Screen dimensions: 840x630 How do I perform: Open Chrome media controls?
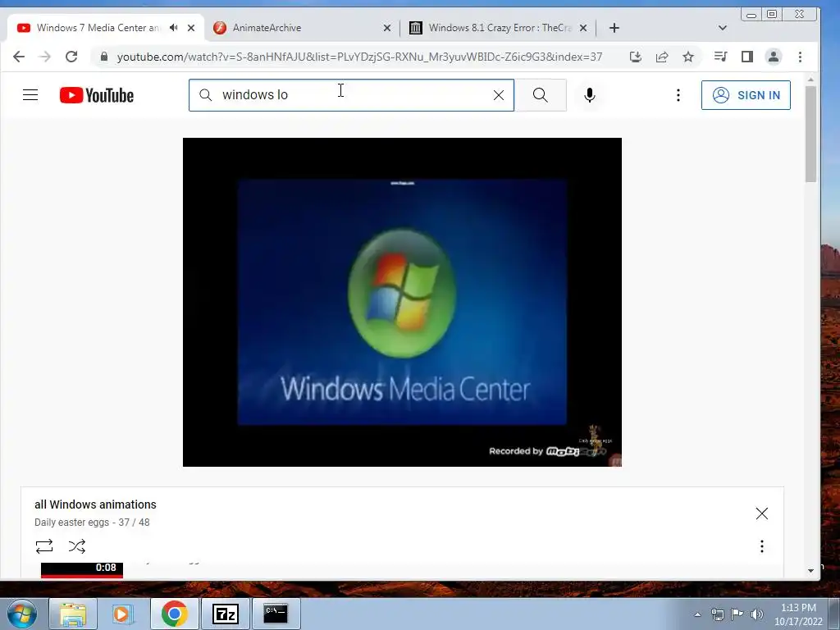point(720,57)
